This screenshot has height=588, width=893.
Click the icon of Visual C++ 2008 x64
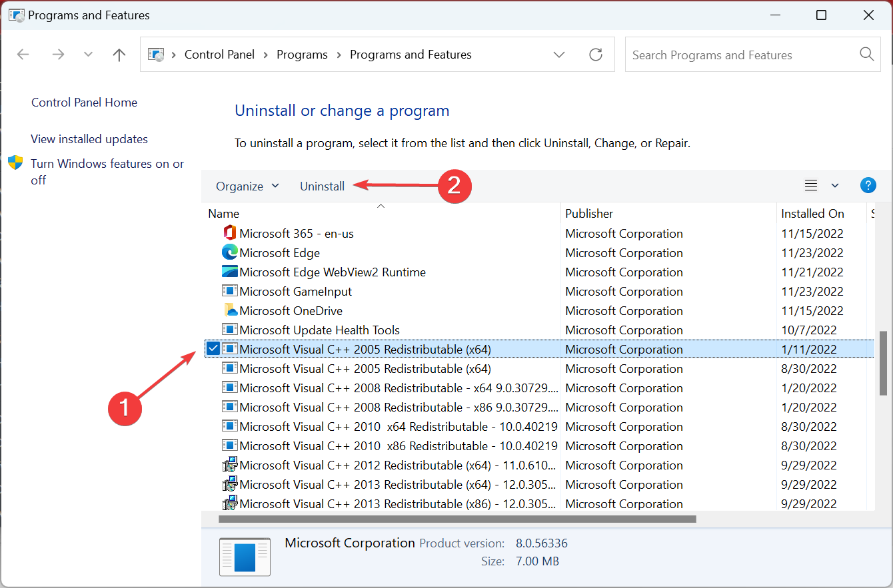(x=229, y=388)
